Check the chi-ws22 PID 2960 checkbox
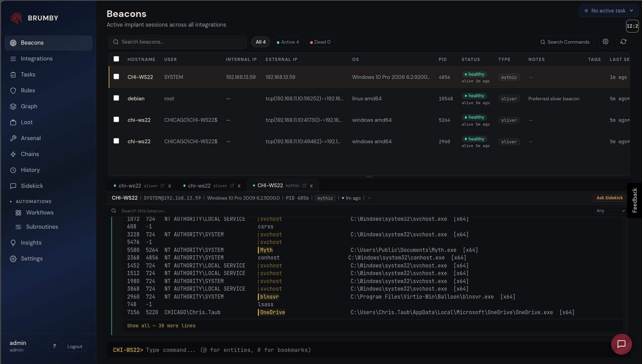The width and height of the screenshot is (642, 364). (x=116, y=141)
